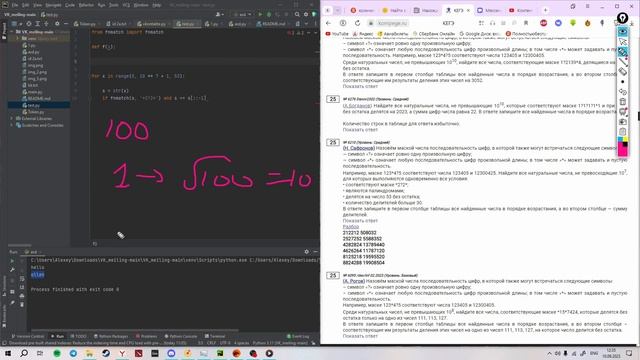Select the cursor arrow tool in annotation toolbar
The width and height of the screenshot is (640, 360).
point(622,42)
